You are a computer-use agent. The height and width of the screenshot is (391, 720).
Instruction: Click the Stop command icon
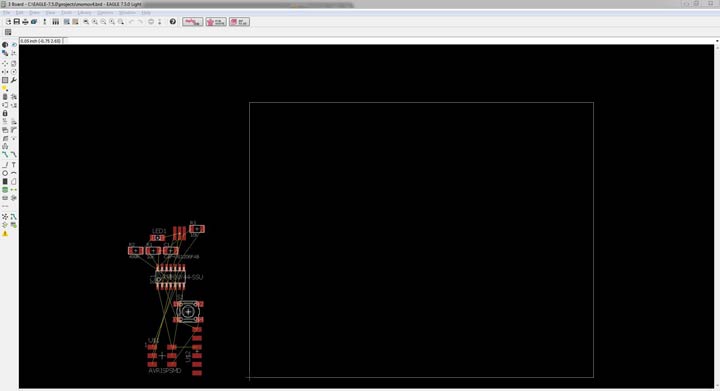click(151, 22)
